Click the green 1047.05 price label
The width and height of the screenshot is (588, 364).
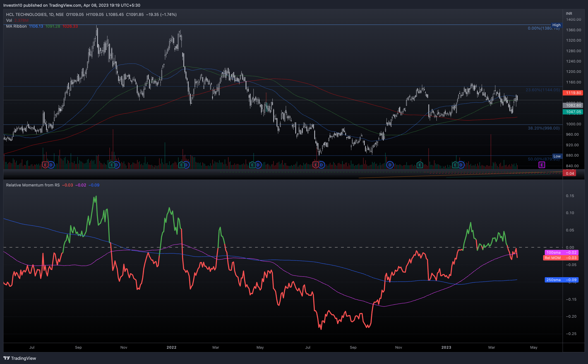(573, 112)
